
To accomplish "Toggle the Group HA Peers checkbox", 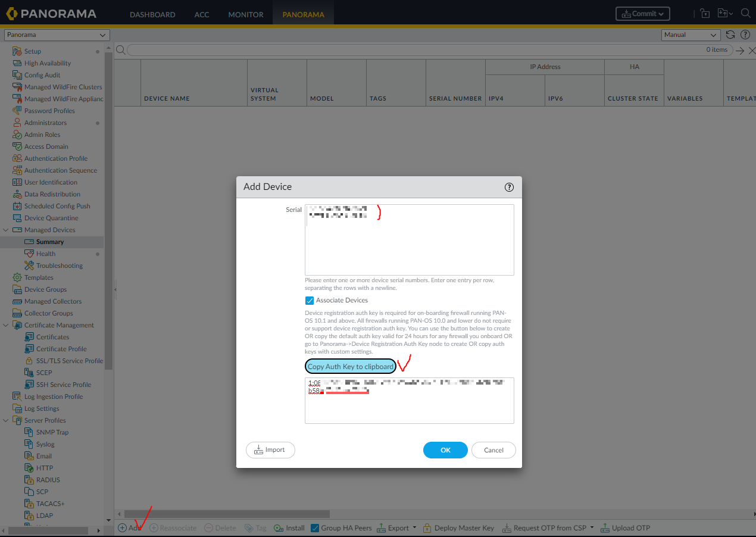I will pyautogui.click(x=315, y=527).
